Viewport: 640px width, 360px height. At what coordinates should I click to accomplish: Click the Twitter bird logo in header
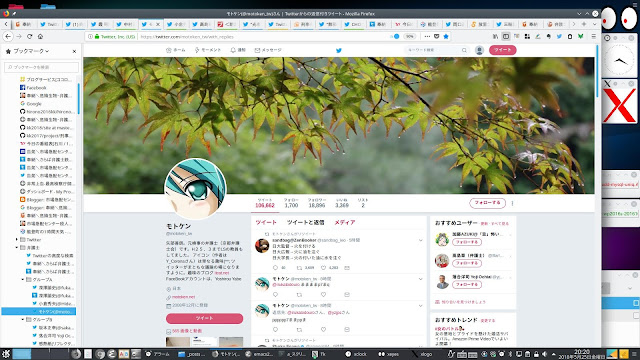[338, 50]
